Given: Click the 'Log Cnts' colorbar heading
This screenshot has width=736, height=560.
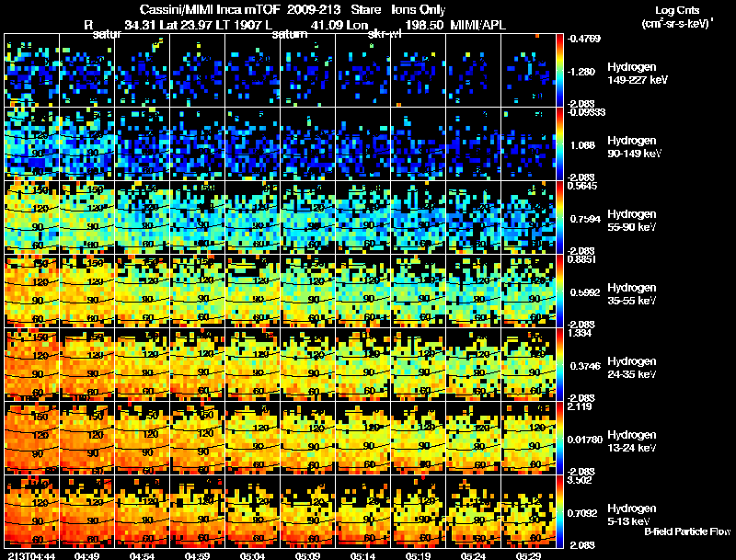Looking at the screenshot, I should [677, 11].
